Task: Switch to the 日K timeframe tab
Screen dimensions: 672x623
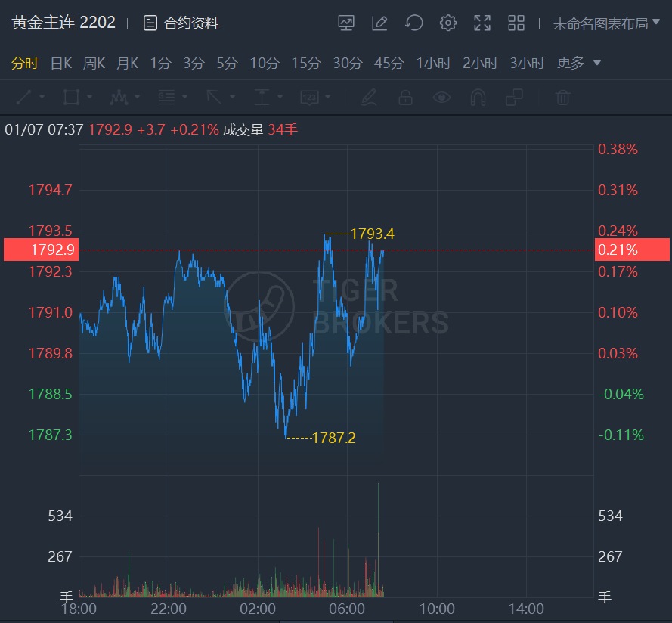Action: coord(60,63)
